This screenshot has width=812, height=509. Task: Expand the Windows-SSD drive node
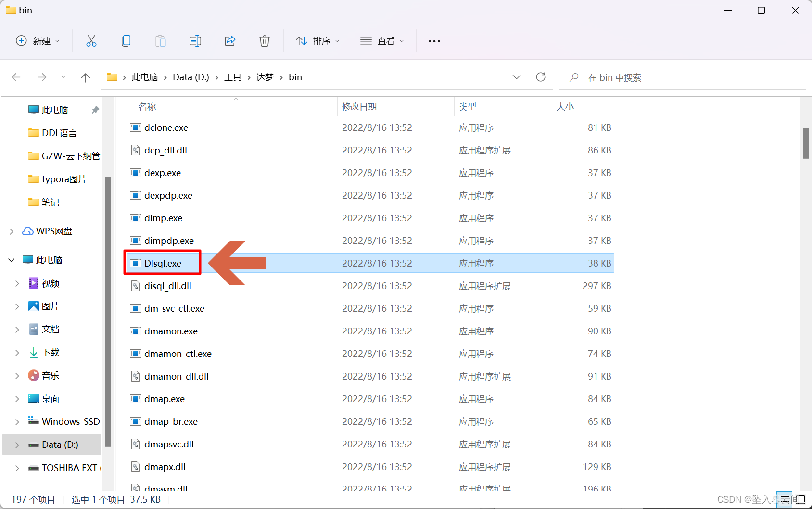coord(17,422)
